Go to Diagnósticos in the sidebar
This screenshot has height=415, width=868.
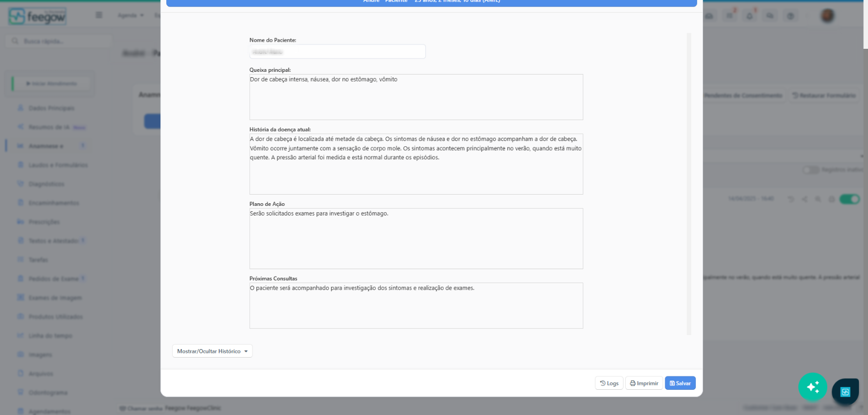click(46, 184)
